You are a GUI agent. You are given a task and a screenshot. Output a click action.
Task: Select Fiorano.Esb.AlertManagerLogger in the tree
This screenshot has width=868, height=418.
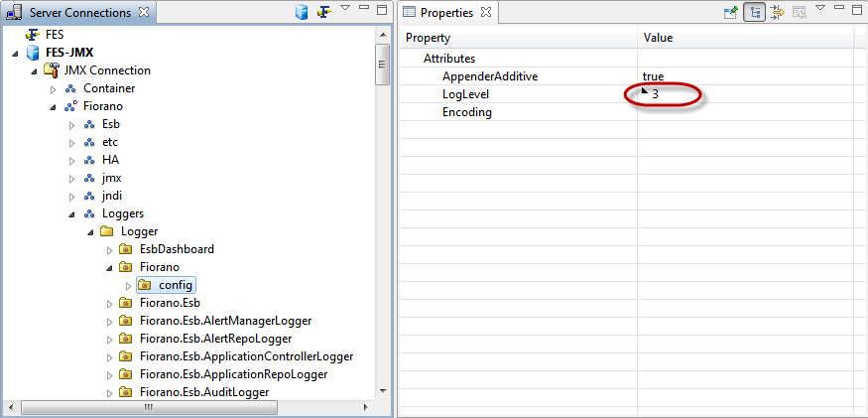pyautogui.click(x=225, y=321)
